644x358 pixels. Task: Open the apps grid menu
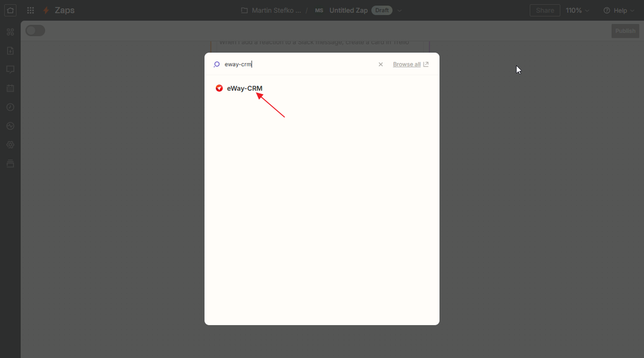point(30,10)
